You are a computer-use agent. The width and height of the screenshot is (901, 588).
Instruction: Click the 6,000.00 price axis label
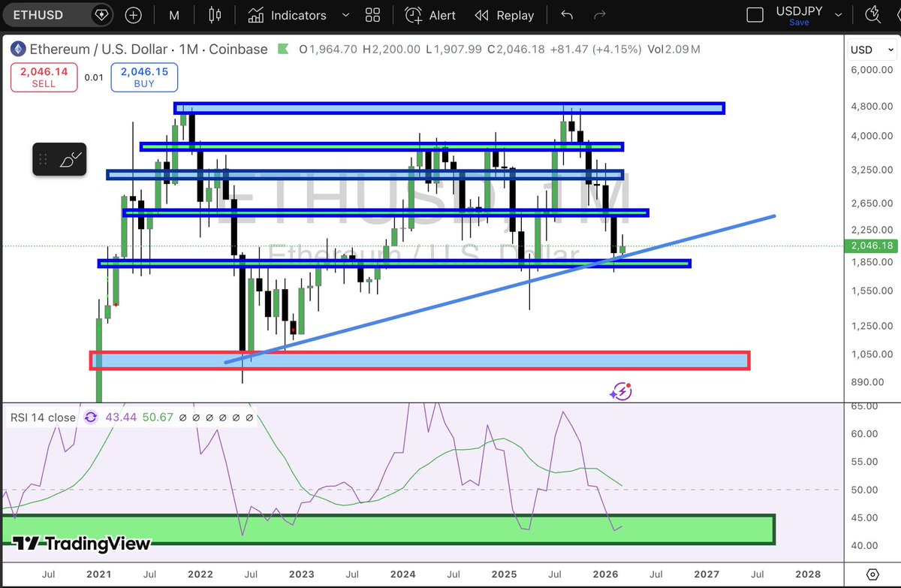click(x=870, y=70)
